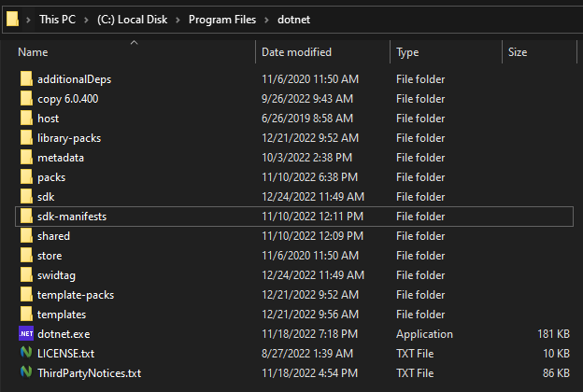Expand the chevron after (C:) Local Disk
The width and height of the screenshot is (583, 392).
click(x=178, y=20)
